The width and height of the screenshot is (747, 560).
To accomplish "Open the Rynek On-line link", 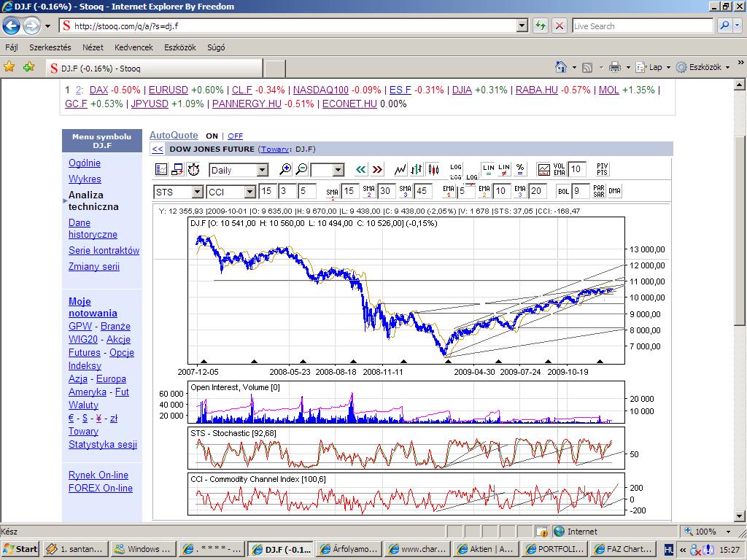I will coord(98,475).
